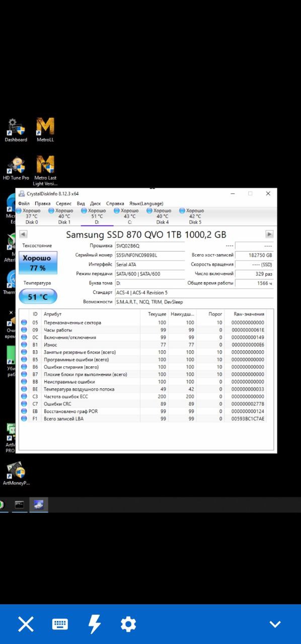This screenshot has height=644, width=301.
Task: Click the Samsung SSD 870 QVO 1TB title
Action: pos(146,234)
